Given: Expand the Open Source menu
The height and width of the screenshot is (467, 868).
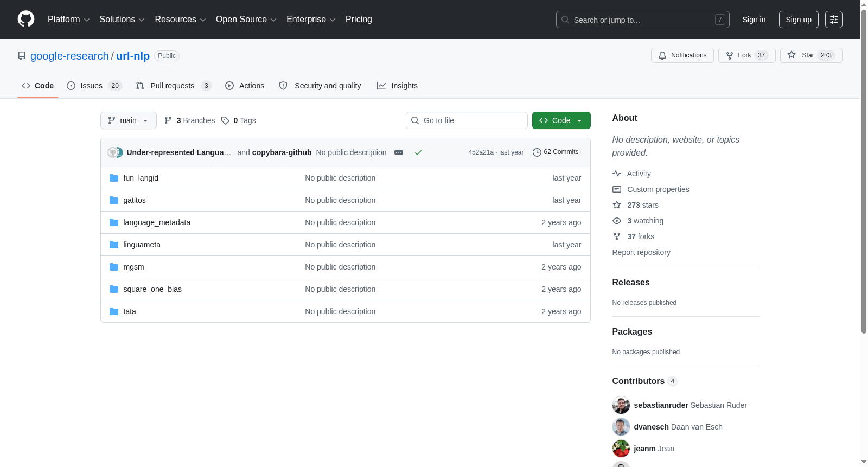Looking at the screenshot, I should (246, 20).
